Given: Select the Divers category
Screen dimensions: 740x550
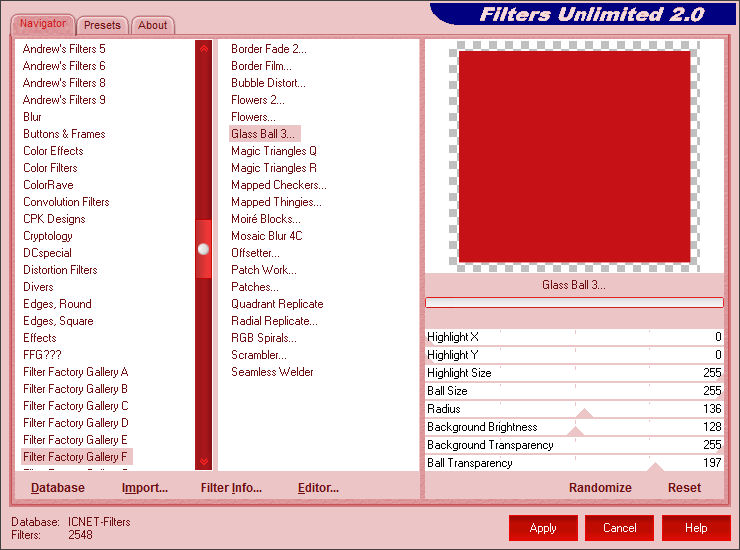Looking at the screenshot, I should point(38,287).
